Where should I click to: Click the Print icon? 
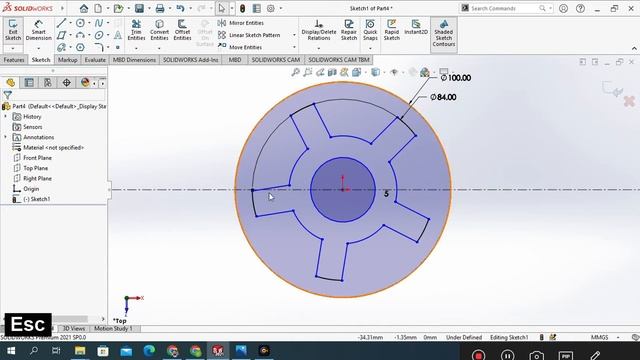(x=160, y=8)
